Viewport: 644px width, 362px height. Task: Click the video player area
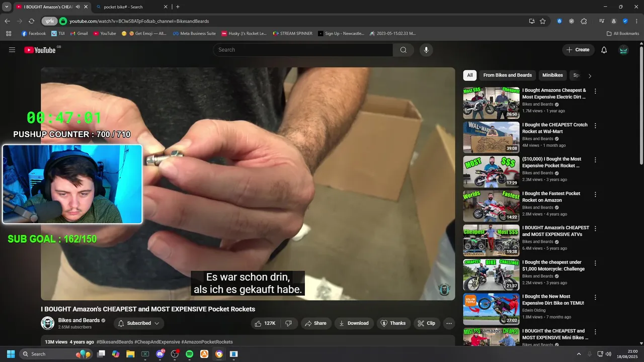click(x=248, y=184)
